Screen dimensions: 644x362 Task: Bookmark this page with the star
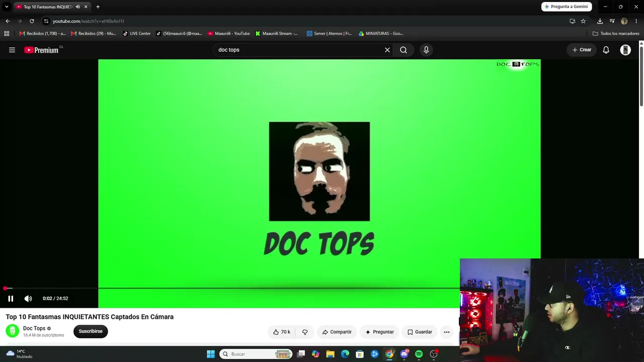pos(583,21)
